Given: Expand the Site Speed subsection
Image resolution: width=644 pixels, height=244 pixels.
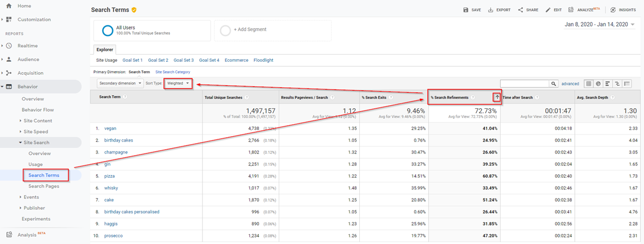Looking at the screenshot, I should point(21,132).
